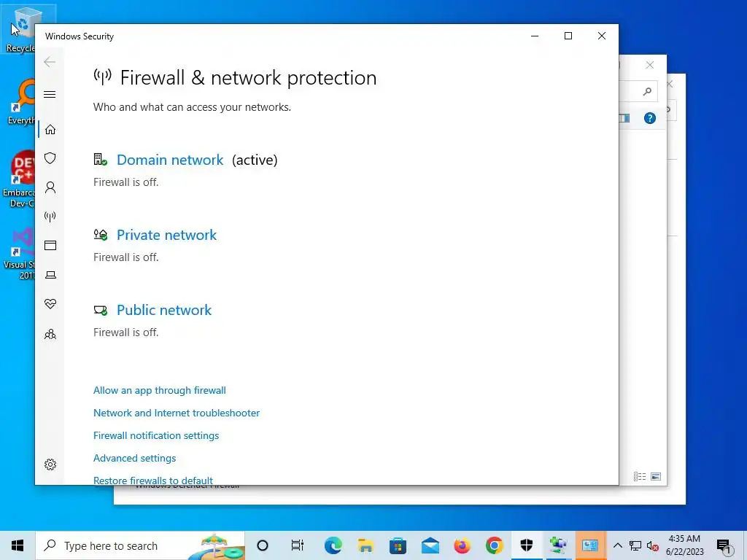The image size is (747, 560).
Task: Click the muted volume tray icon
Action: (x=653, y=545)
